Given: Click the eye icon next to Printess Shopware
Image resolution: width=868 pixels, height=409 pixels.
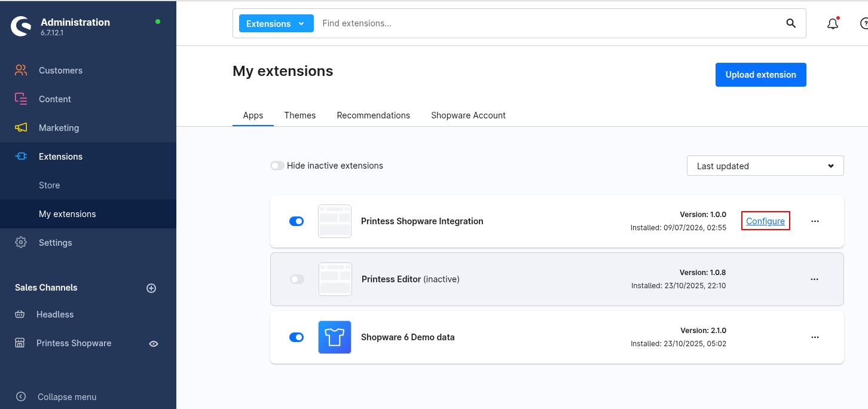Looking at the screenshot, I should [x=154, y=344].
